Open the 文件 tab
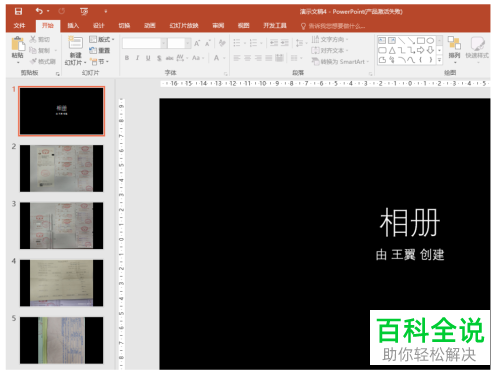The width and height of the screenshot is (500, 375). click(19, 26)
